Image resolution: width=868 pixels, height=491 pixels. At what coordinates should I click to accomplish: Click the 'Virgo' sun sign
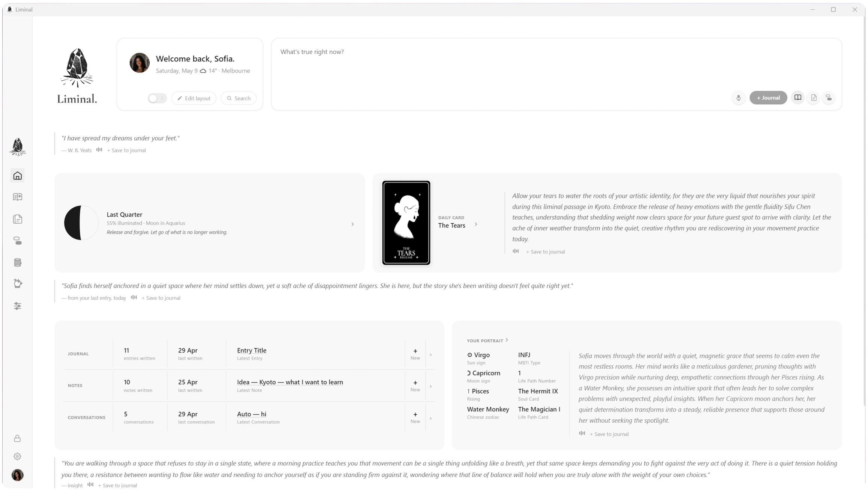pyautogui.click(x=478, y=355)
